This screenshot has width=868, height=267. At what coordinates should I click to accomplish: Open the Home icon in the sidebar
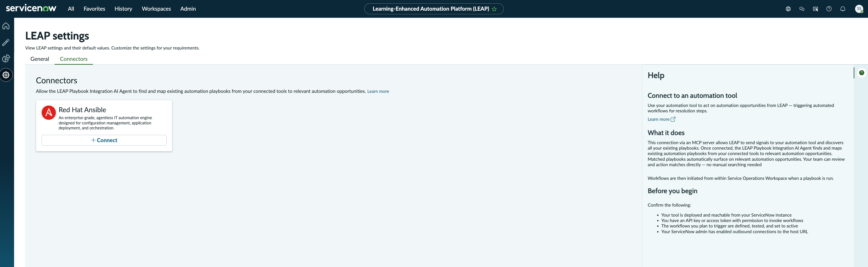coord(6,26)
